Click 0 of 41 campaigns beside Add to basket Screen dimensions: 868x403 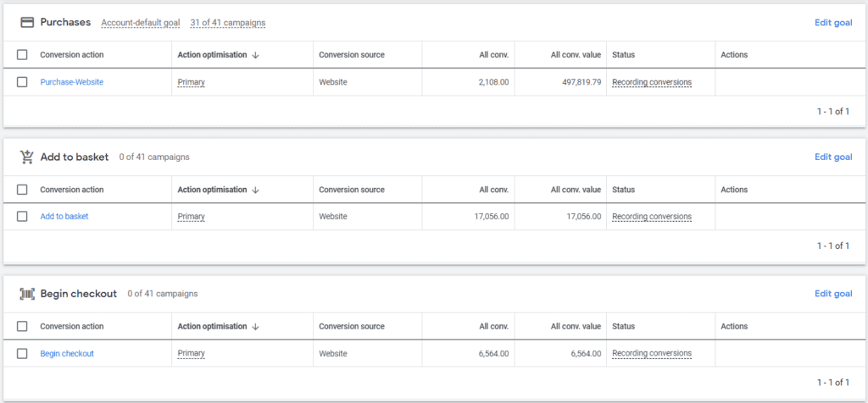154,157
